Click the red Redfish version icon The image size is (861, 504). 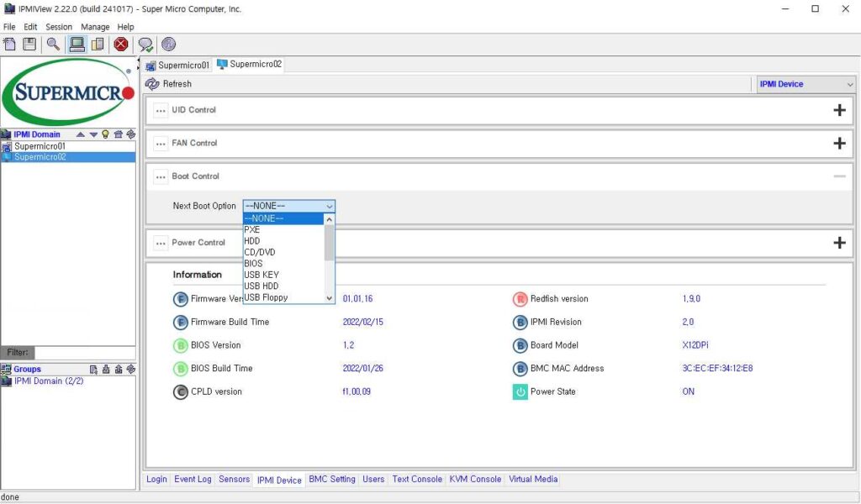520,299
